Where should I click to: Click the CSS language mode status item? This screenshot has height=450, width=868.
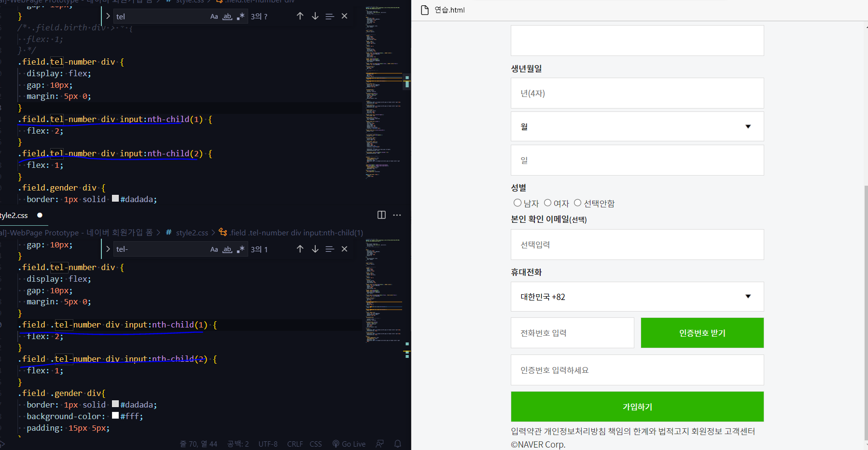coord(316,444)
